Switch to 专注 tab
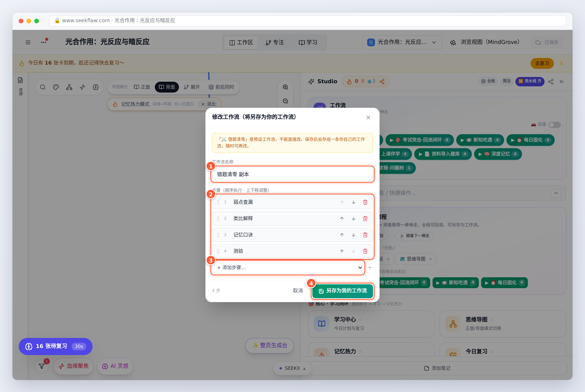 coord(274,43)
